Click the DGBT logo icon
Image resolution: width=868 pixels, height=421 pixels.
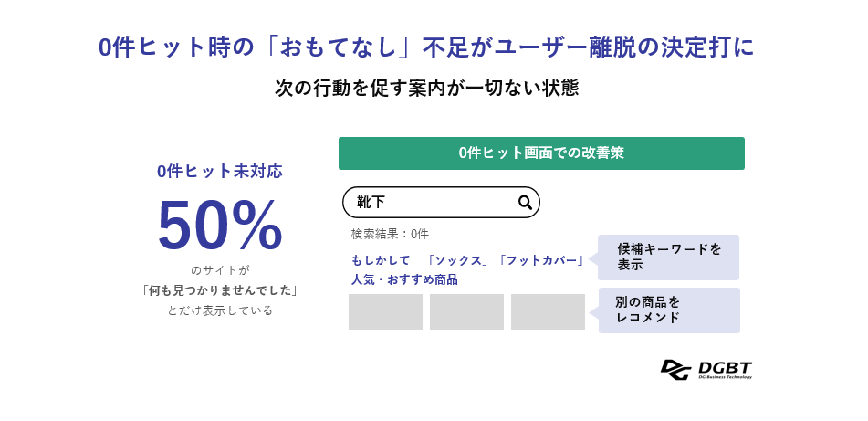click(676, 369)
